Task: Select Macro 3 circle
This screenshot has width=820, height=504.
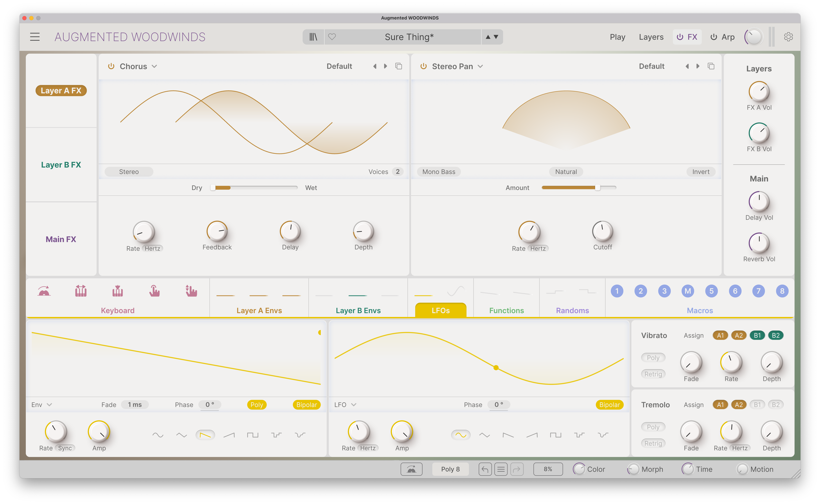Action: [664, 291]
